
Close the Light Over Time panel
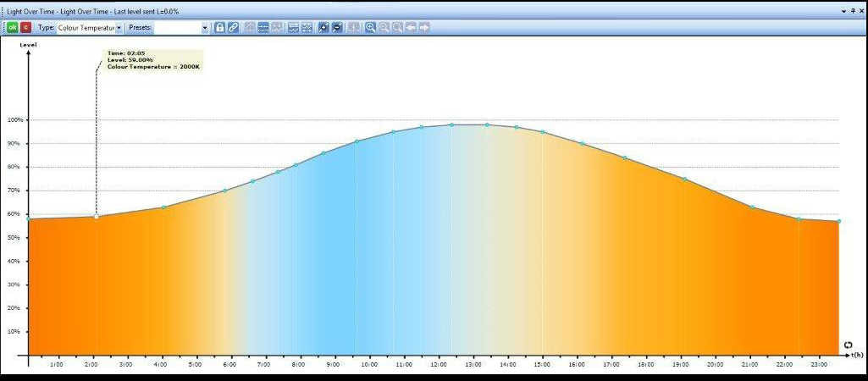pyautogui.click(x=860, y=11)
